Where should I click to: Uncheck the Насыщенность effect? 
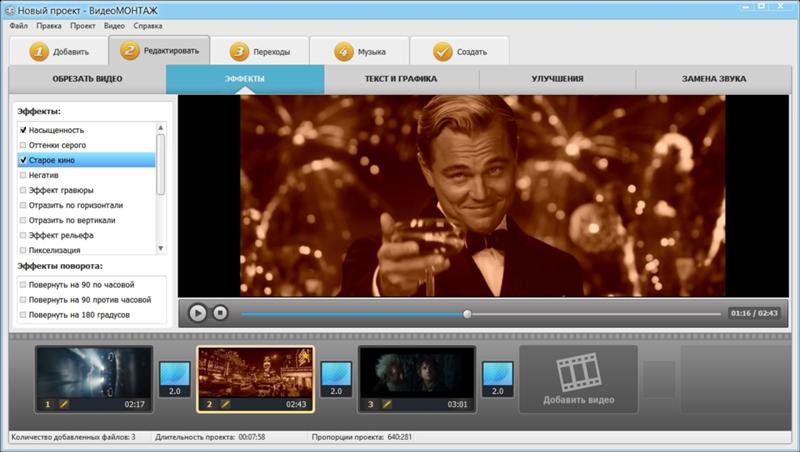tap(23, 130)
